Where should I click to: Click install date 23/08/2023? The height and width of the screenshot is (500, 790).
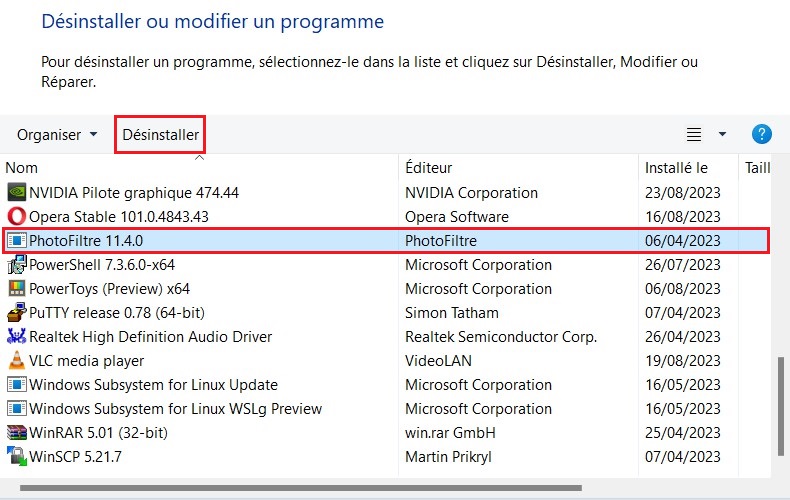tap(683, 193)
